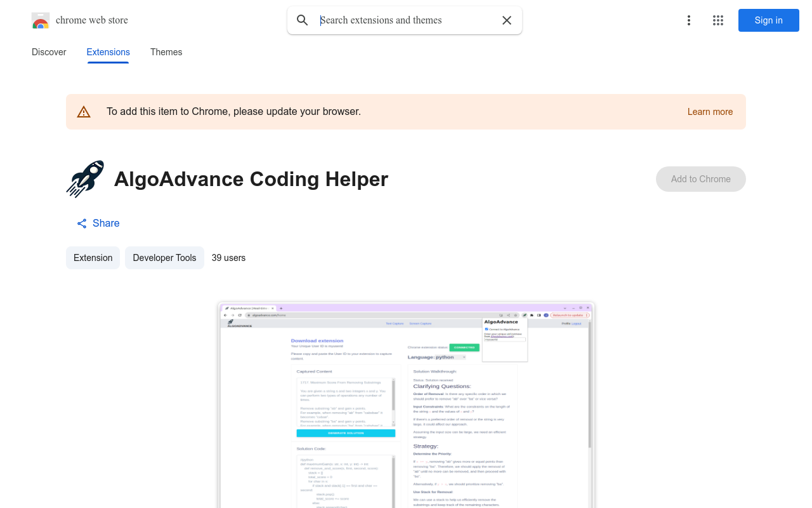The height and width of the screenshot is (508, 812).
Task: Click the Chrome Web Store logo
Action: (x=41, y=20)
